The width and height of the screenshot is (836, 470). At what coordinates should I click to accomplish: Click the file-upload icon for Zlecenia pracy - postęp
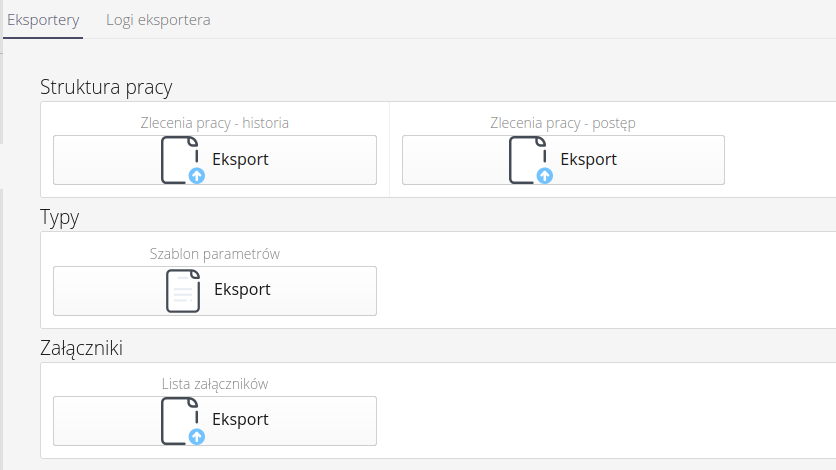coord(528,158)
